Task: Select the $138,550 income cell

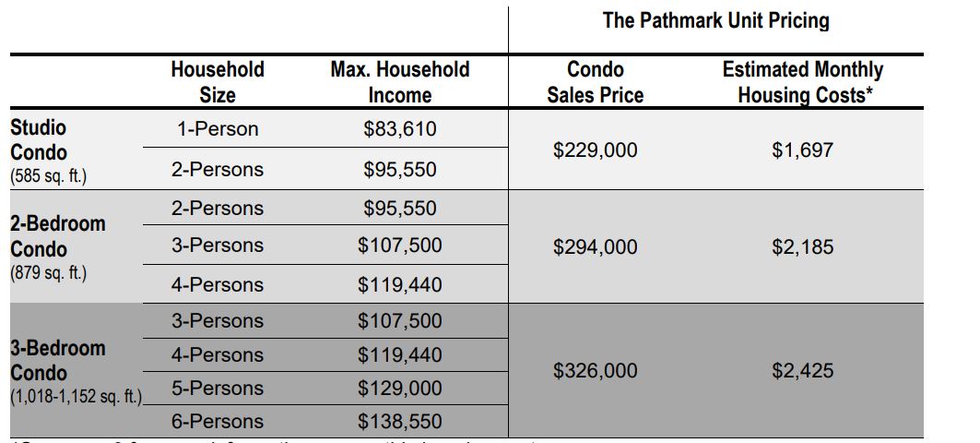Action: click(x=399, y=422)
